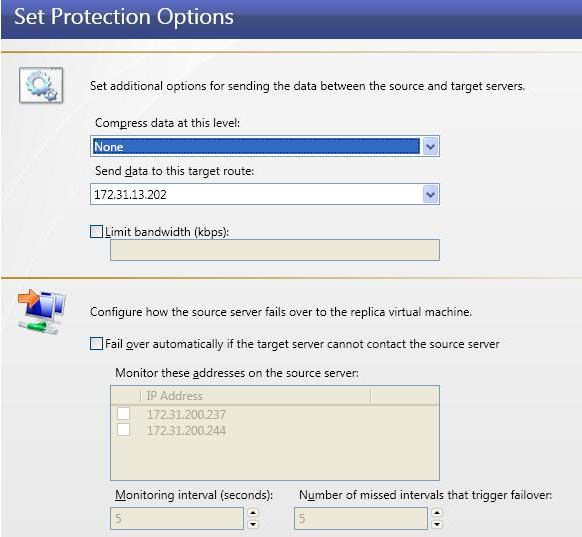582x537 pixels.
Task: Increase the monitoring interval with up arrow
Action: [x=253, y=513]
